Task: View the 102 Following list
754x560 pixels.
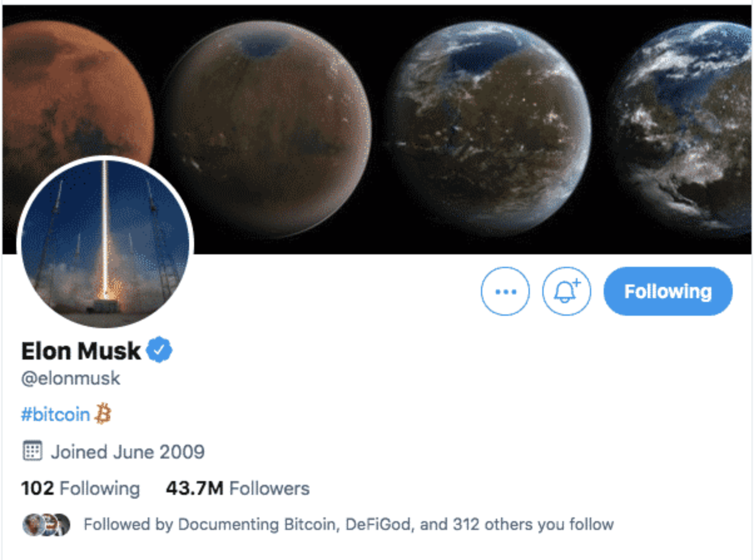Action: tap(80, 489)
